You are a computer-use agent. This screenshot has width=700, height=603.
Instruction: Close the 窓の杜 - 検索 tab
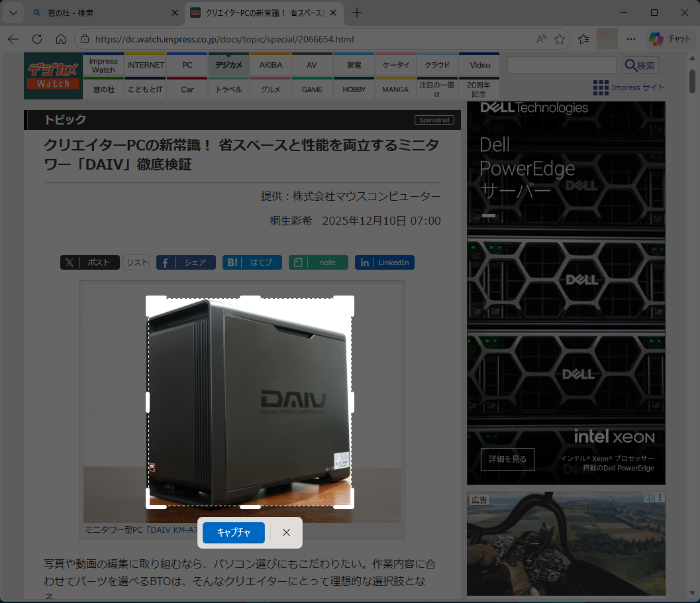pyautogui.click(x=175, y=13)
